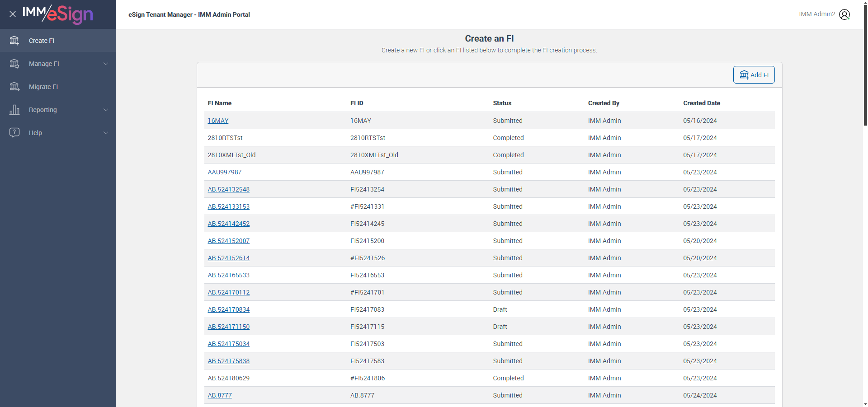Image resolution: width=868 pixels, height=407 pixels.
Task: Expand the Reporting submenu chevron
Action: point(106,110)
